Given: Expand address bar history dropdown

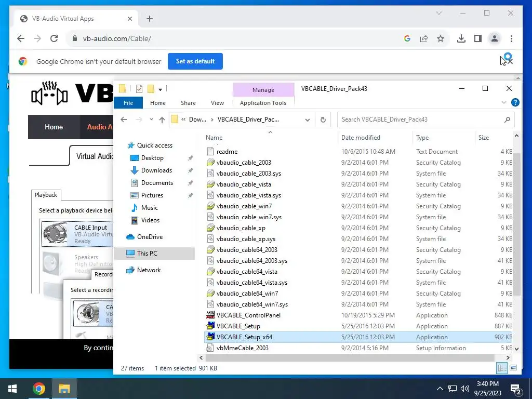Looking at the screenshot, I should point(308,120).
